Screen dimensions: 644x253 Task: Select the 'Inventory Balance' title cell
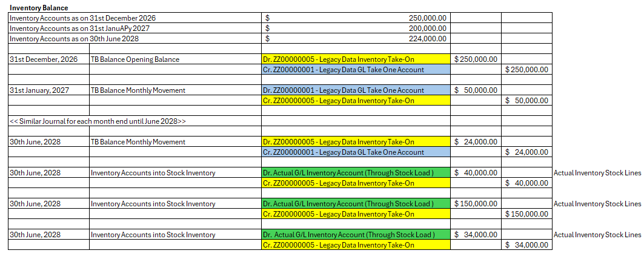pyautogui.click(x=39, y=8)
